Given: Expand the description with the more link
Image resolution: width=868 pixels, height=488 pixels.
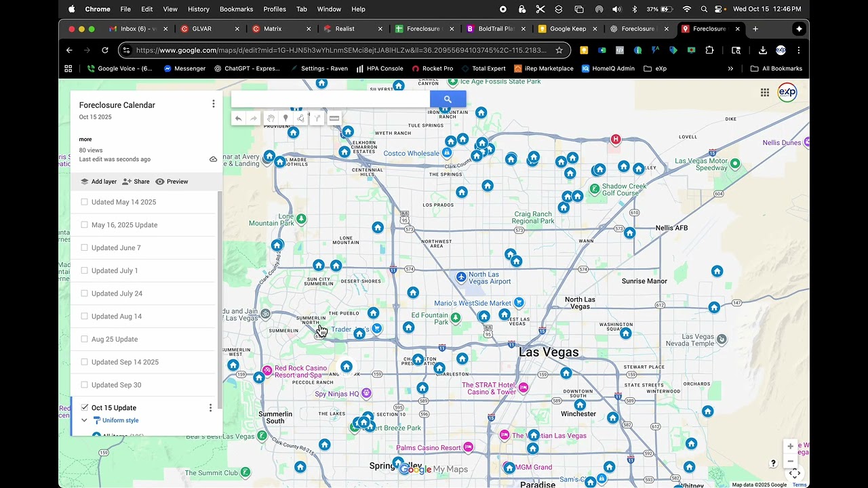Looking at the screenshot, I should [x=85, y=140].
